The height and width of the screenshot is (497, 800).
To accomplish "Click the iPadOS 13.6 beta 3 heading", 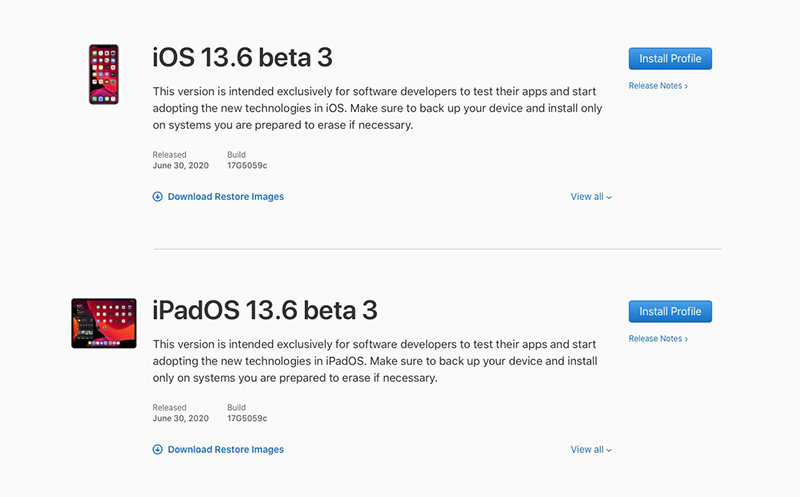I will pyautogui.click(x=265, y=310).
